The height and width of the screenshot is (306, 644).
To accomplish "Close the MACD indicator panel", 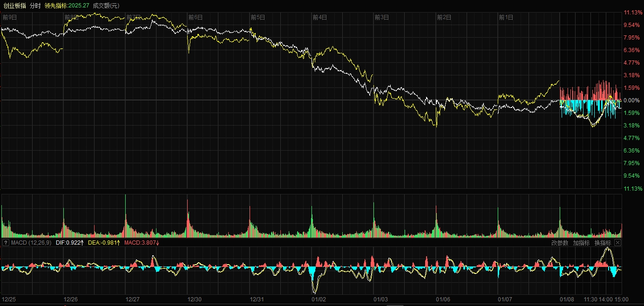I will (617, 243).
